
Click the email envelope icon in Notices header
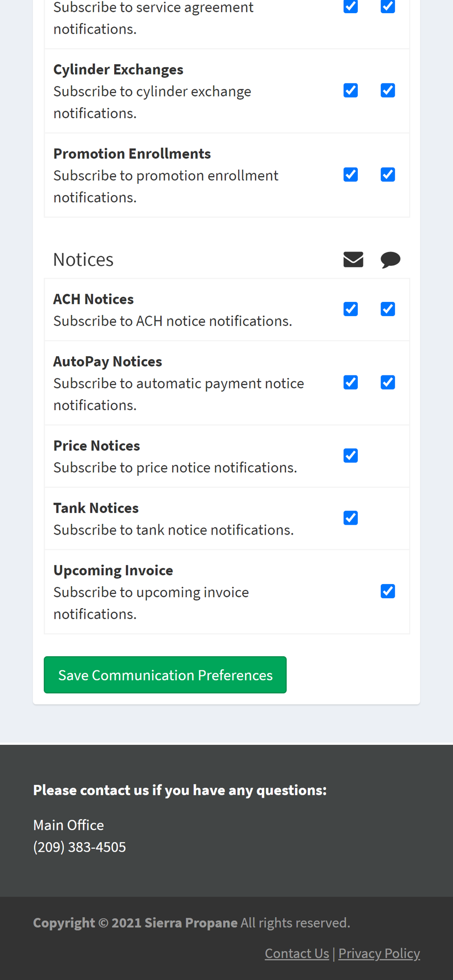(x=353, y=259)
